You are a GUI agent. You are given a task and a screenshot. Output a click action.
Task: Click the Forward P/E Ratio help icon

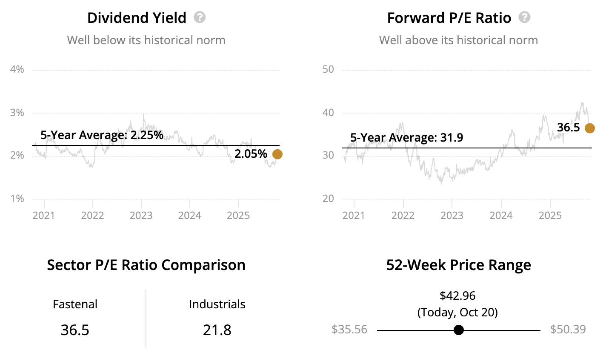click(524, 17)
